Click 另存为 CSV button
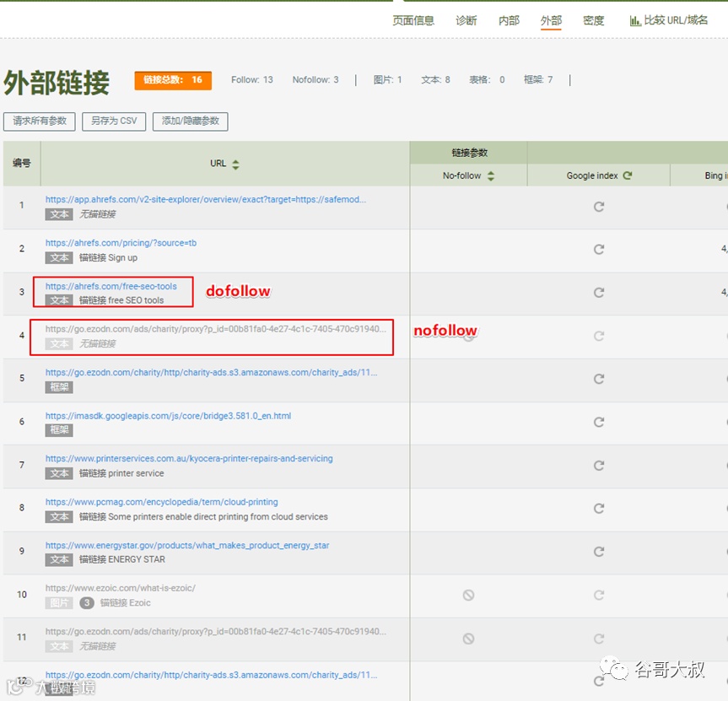Screen dimensions: 728x701 click(114, 121)
